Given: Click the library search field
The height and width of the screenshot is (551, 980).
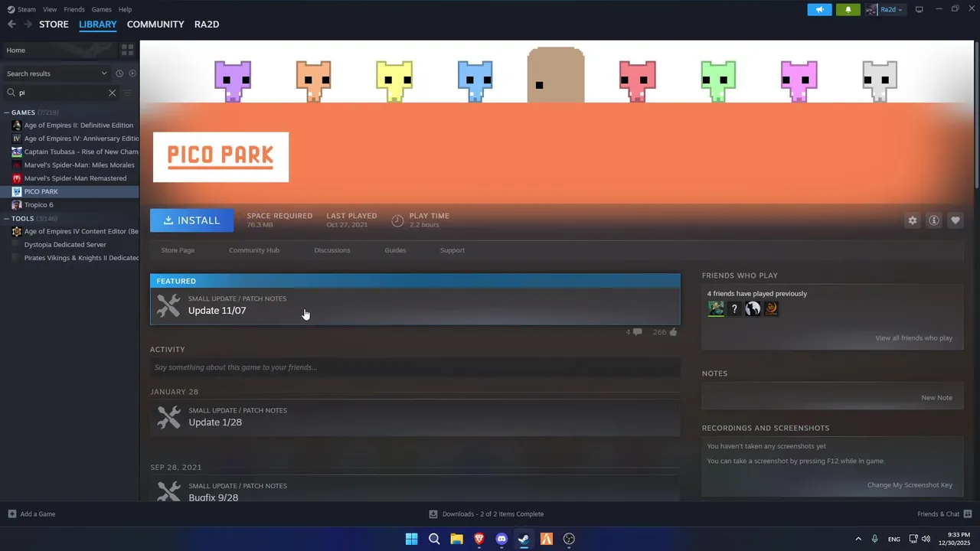Looking at the screenshot, I should (x=61, y=93).
